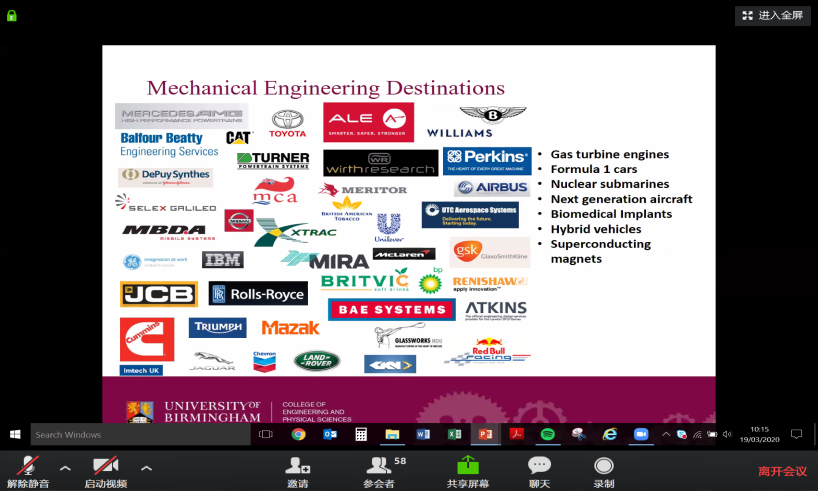Click the ALE red logo
This screenshot has width=818, height=491.
click(x=368, y=122)
